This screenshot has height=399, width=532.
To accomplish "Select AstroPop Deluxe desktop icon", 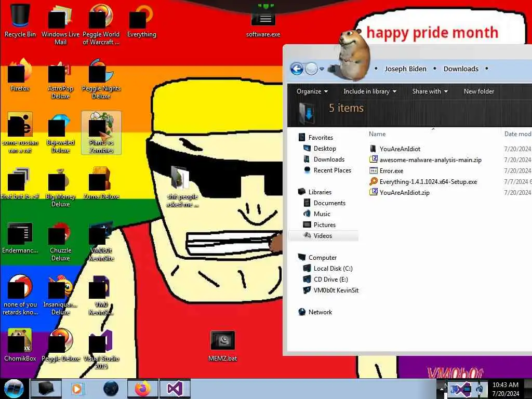I will click(60, 79).
